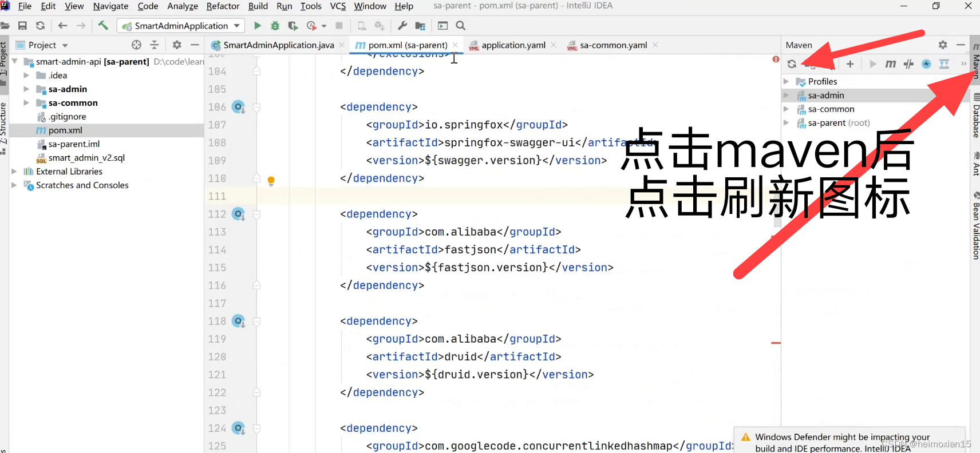Run SmartAdminApplication with the green play icon
The height and width of the screenshot is (453, 980).
coord(258,26)
